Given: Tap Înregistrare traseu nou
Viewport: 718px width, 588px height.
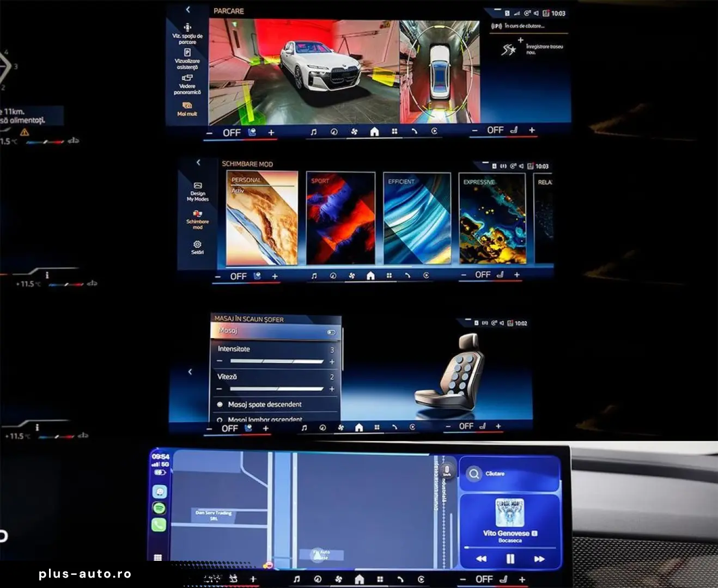Looking at the screenshot, I should click(532, 49).
